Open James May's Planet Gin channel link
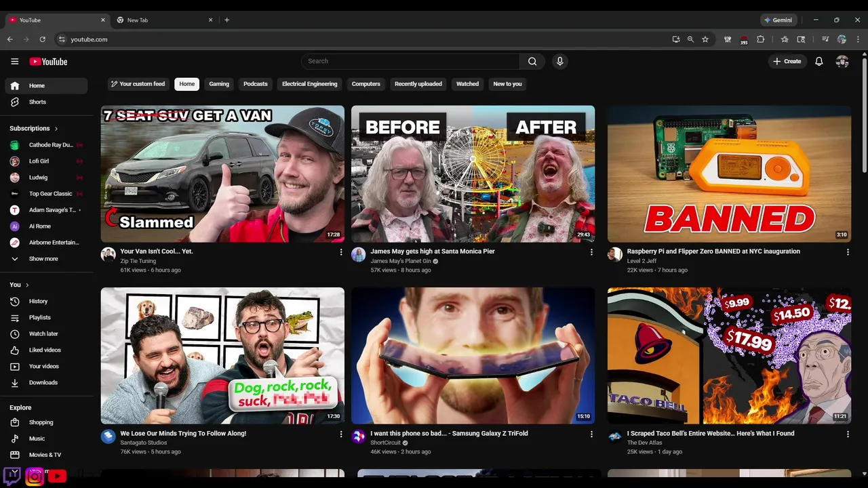The height and width of the screenshot is (488, 868). point(400,261)
